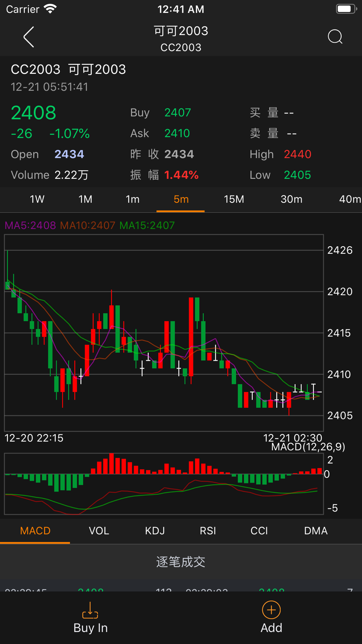Tap the Buy In download icon
362x644 pixels.
point(90,610)
